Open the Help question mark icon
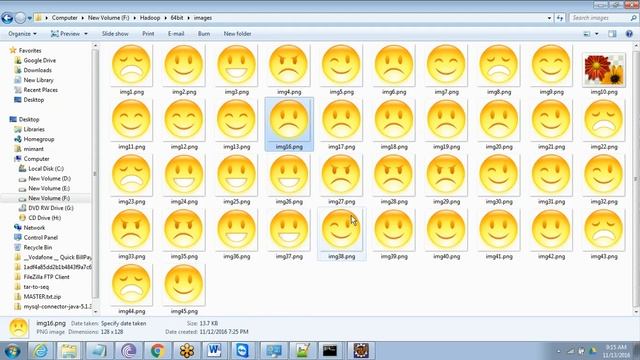640x360 pixels. 629,34
